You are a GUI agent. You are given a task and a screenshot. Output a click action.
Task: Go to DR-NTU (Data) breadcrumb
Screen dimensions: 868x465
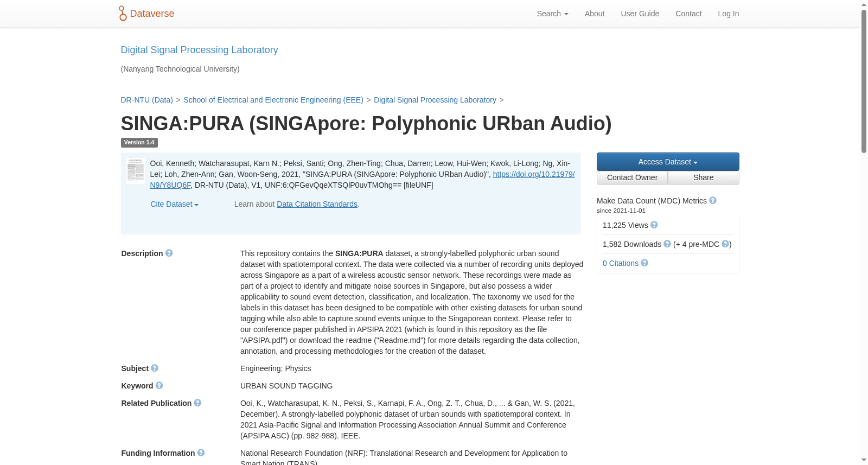pos(147,100)
